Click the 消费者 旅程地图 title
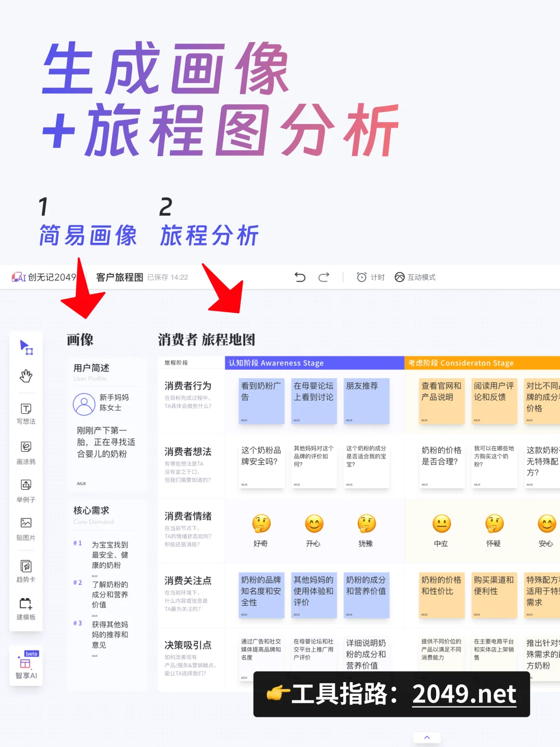Image resolution: width=560 pixels, height=747 pixels. tap(206, 340)
